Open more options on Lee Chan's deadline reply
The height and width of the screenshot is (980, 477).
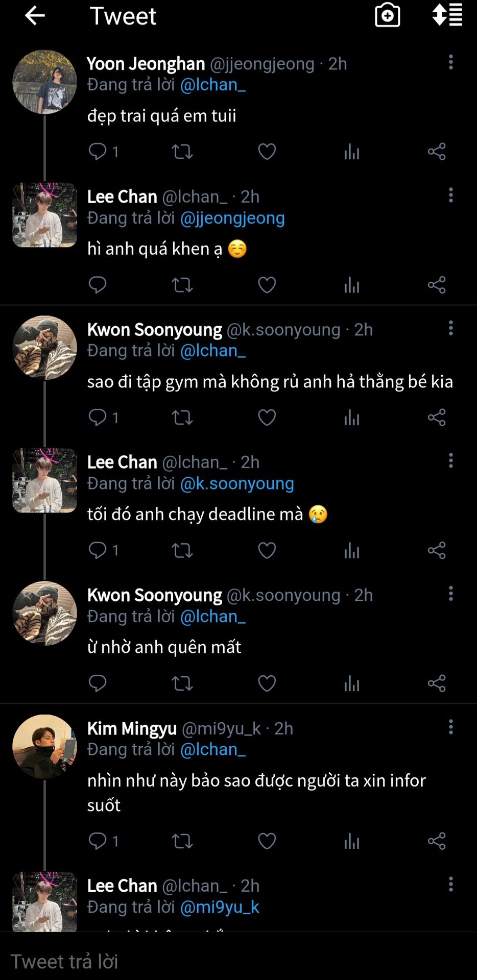click(450, 461)
